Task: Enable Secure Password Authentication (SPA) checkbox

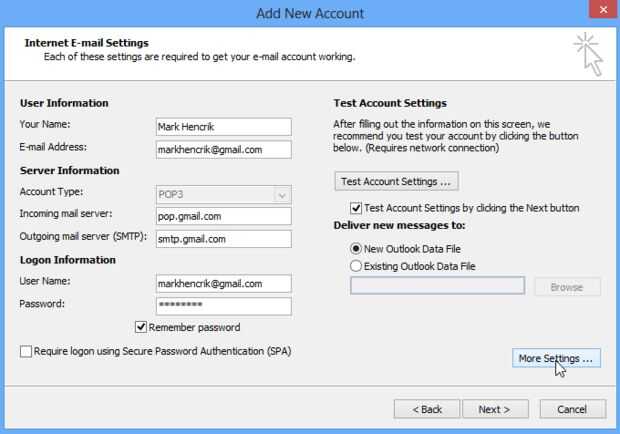Action: coord(26,352)
